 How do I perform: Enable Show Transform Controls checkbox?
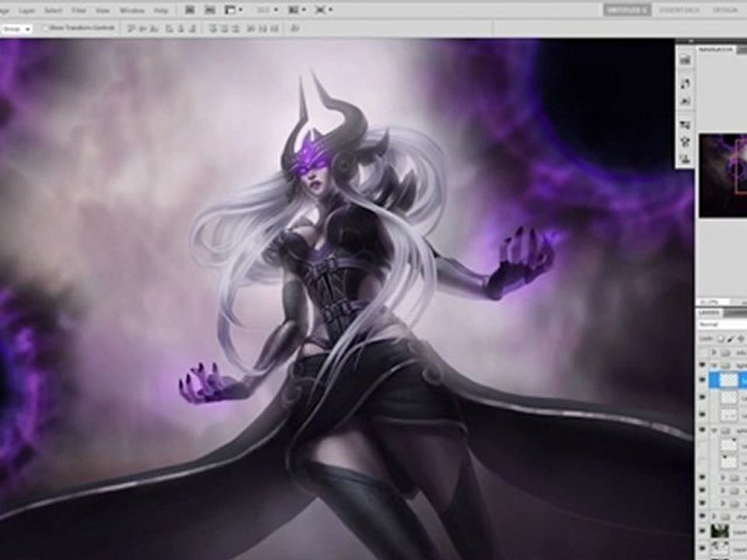coord(46,28)
